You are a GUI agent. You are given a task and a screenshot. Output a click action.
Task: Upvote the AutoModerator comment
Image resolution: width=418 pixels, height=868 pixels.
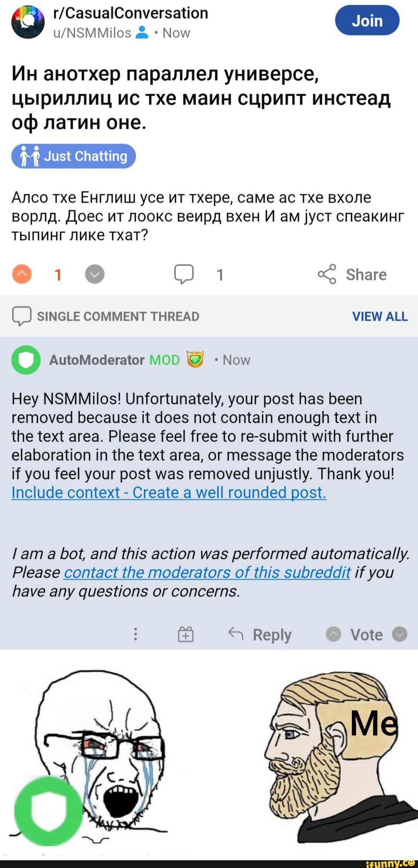334,634
